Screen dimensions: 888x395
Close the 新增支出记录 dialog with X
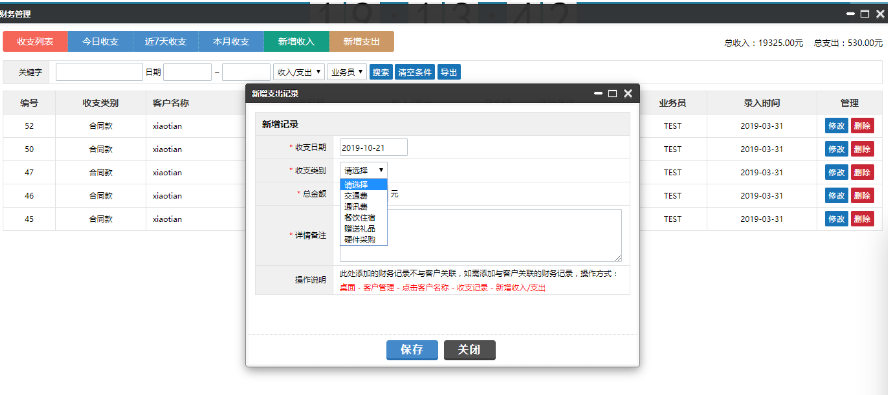627,94
